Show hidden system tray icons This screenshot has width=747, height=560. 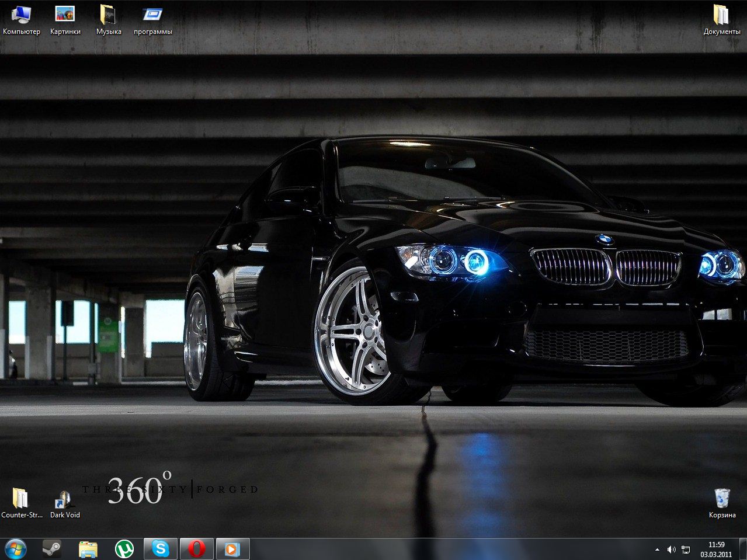[x=657, y=549]
